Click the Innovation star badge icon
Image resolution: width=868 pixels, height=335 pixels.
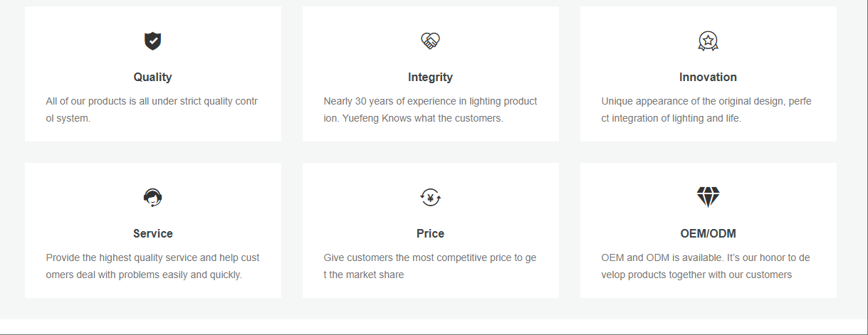click(708, 41)
